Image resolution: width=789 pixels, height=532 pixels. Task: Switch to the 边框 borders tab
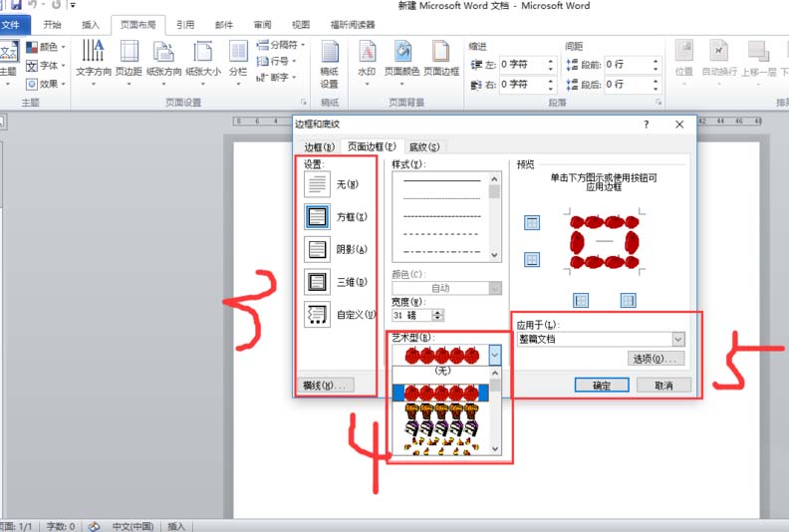coord(319,147)
